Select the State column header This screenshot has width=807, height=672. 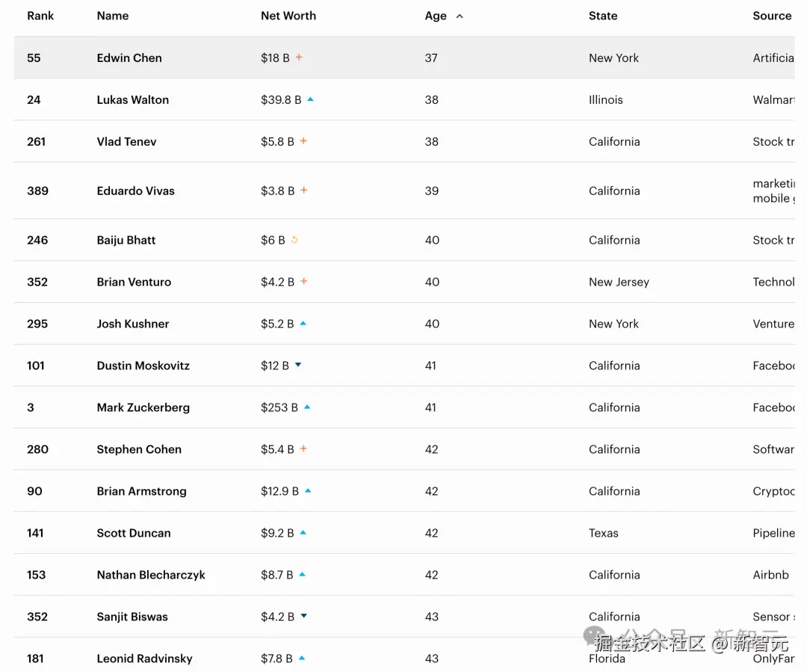click(x=603, y=16)
